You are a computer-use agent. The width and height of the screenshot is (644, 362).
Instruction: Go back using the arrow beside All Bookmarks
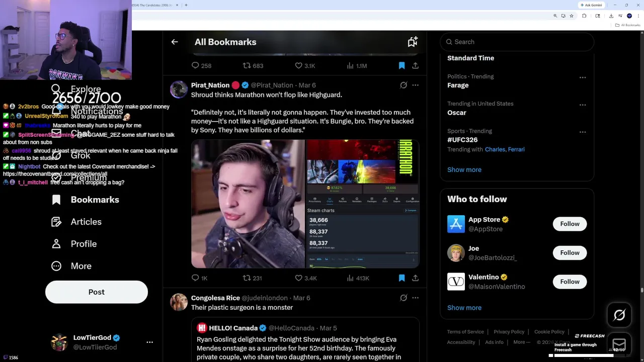[175, 42]
